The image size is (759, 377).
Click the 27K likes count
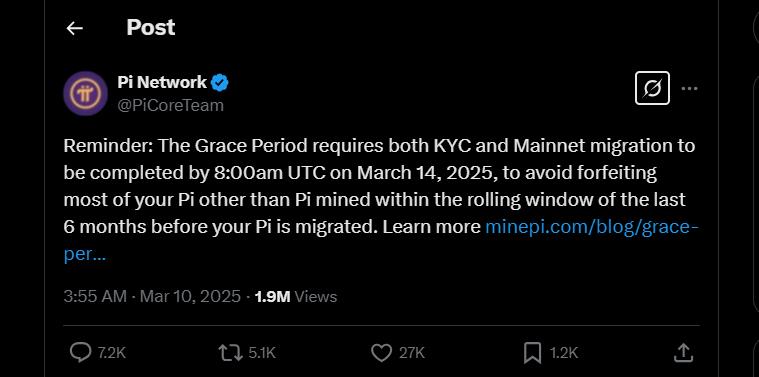tap(412, 353)
